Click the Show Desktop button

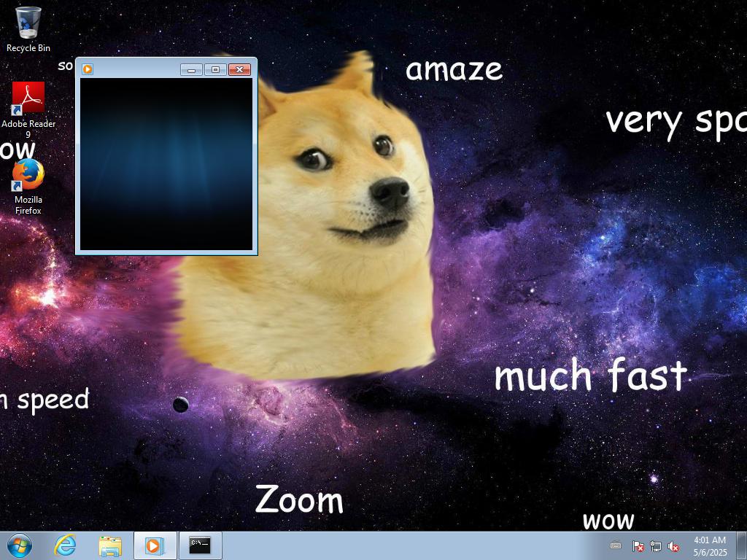pyautogui.click(x=742, y=545)
